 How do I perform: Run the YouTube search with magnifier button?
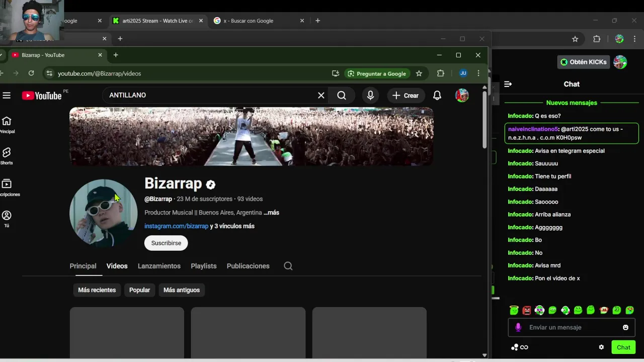[x=342, y=96]
